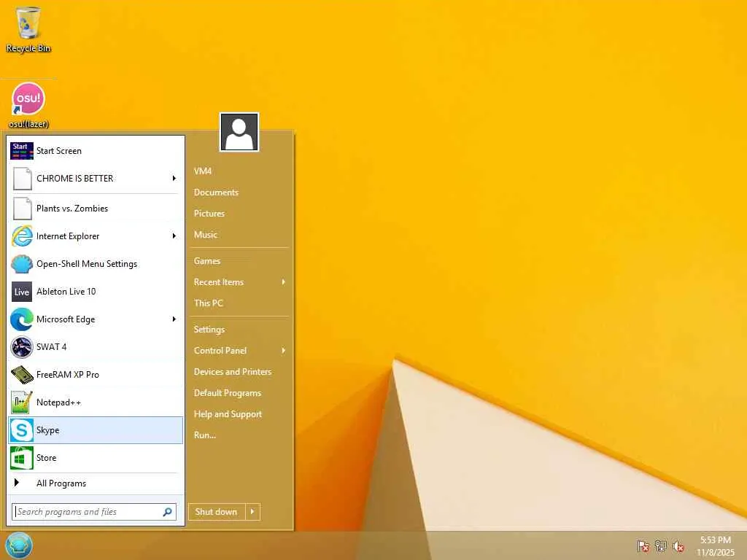Open Action Center flag tray icon
This screenshot has height=560, width=747.
coord(643,546)
